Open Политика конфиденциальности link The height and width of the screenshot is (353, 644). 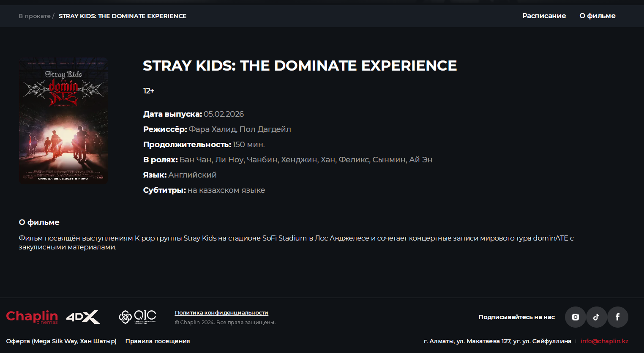pyautogui.click(x=221, y=313)
